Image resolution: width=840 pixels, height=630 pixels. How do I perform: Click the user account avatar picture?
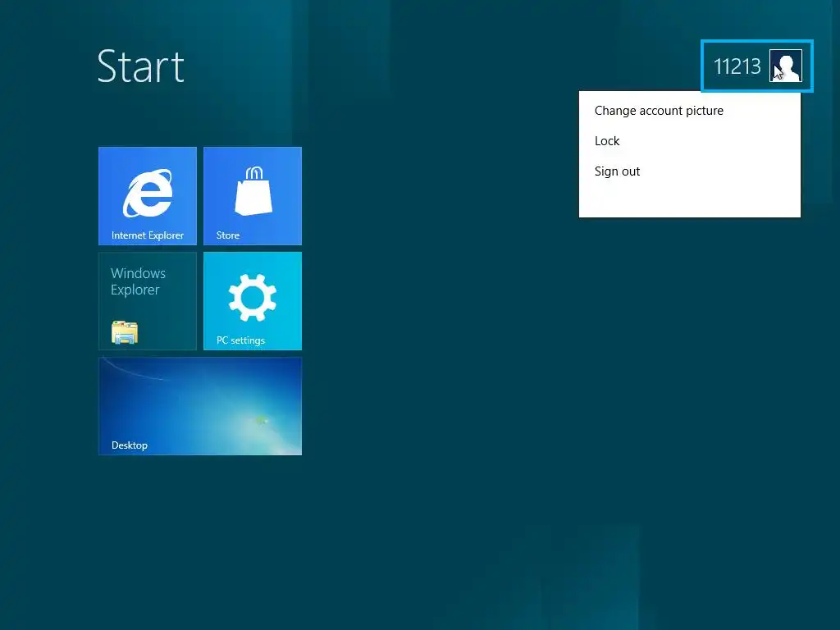click(x=785, y=66)
